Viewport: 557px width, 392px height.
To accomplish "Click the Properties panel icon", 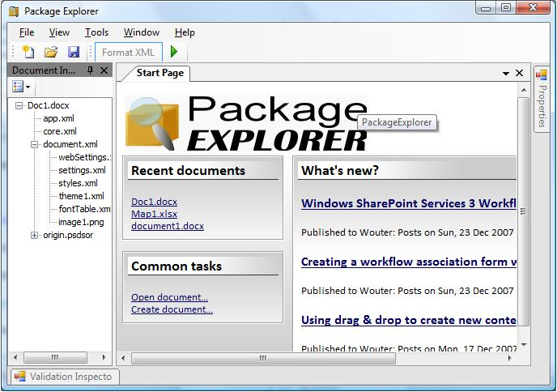I will (x=542, y=75).
